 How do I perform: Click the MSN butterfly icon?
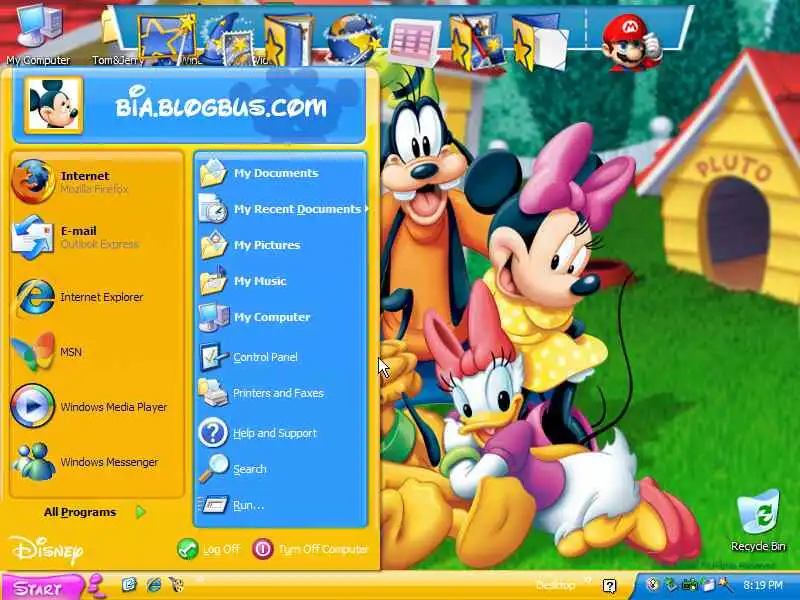pos(33,352)
